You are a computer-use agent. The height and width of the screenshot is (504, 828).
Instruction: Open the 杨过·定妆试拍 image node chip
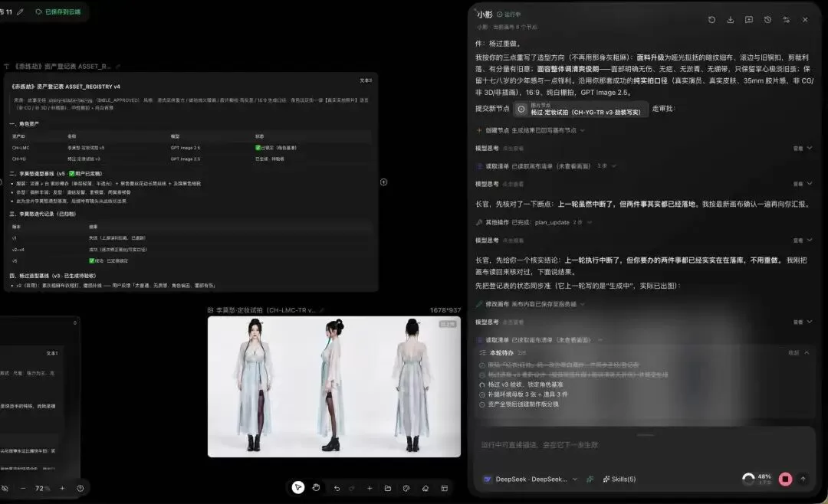pos(580,109)
